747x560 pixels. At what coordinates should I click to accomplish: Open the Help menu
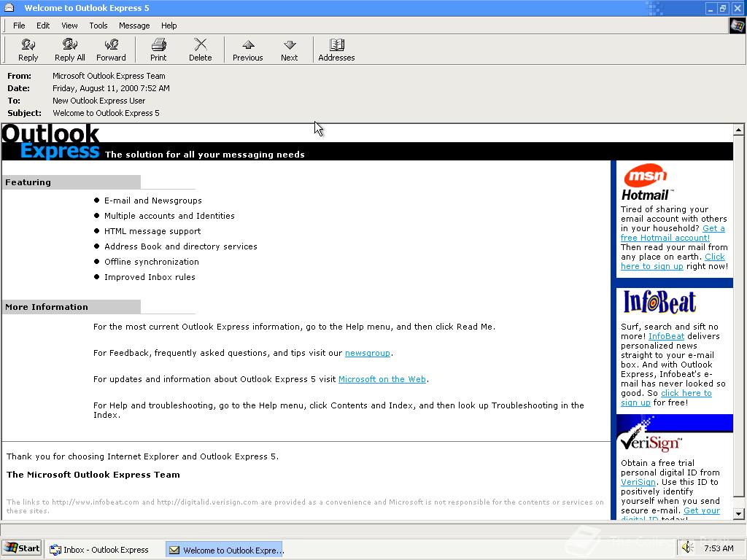pos(169,26)
